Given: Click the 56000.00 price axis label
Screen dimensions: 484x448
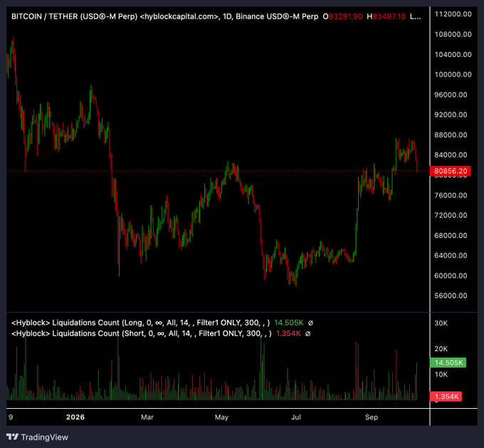Looking at the screenshot, I should (x=451, y=296).
